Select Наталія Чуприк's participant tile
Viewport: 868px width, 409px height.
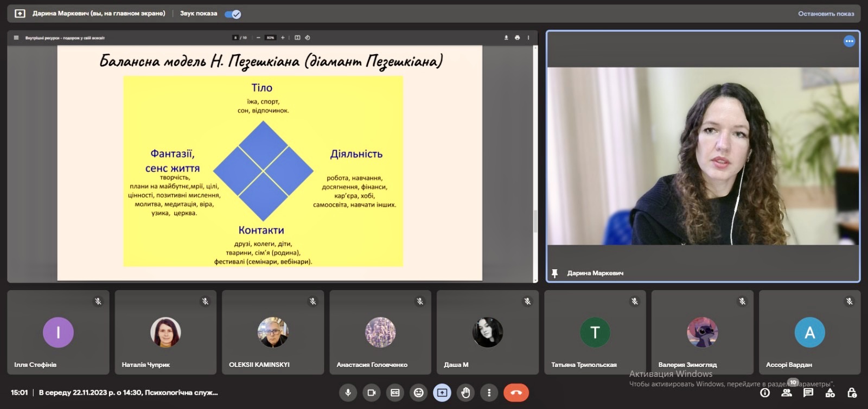(x=165, y=332)
